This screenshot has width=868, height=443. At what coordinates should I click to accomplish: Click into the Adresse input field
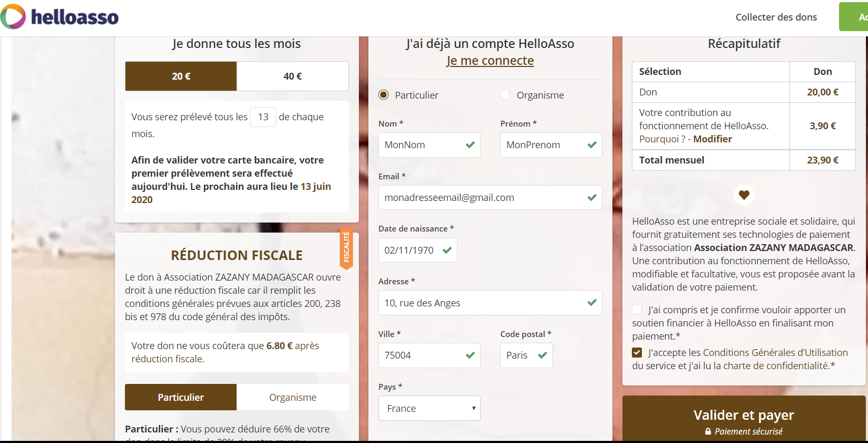coord(490,303)
